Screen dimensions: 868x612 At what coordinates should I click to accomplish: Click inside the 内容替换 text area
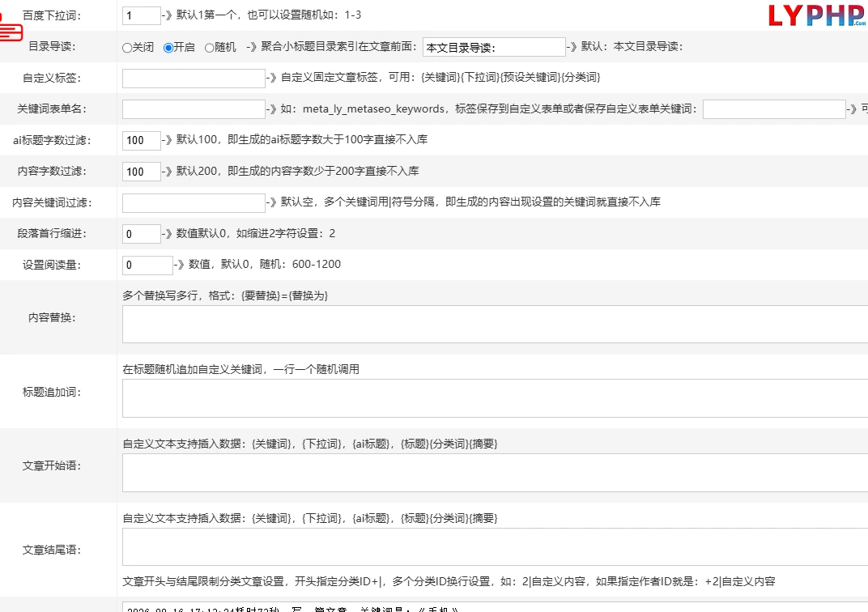click(x=495, y=325)
